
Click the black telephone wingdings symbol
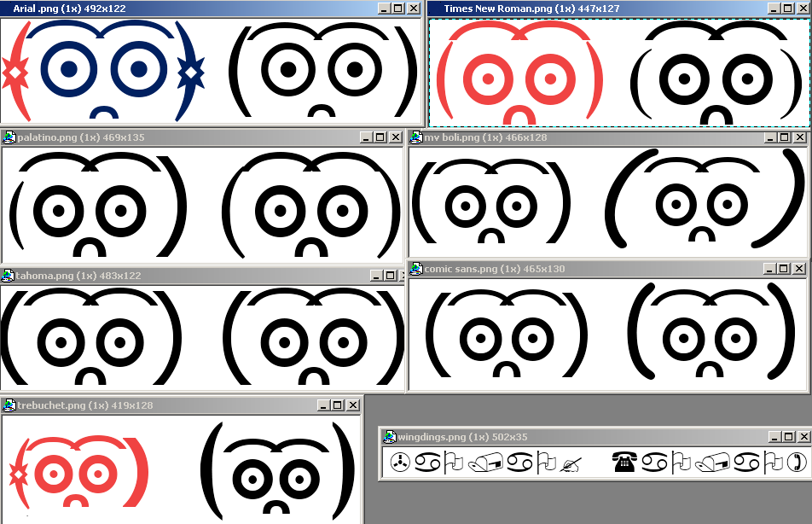pos(625,463)
